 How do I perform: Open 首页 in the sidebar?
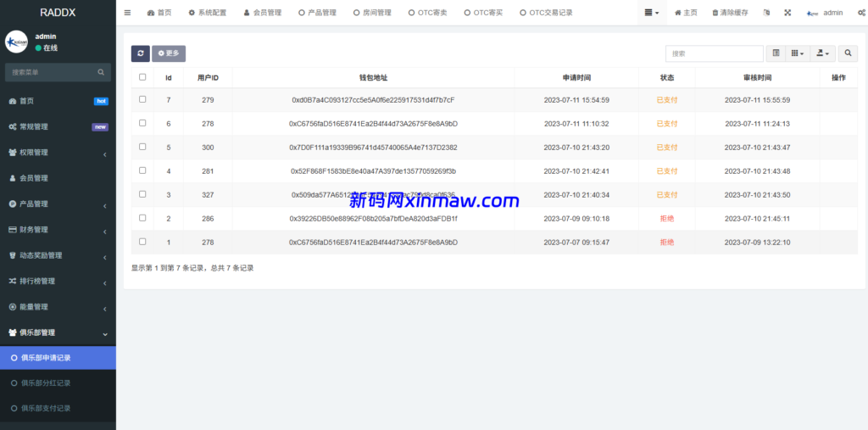click(58, 101)
